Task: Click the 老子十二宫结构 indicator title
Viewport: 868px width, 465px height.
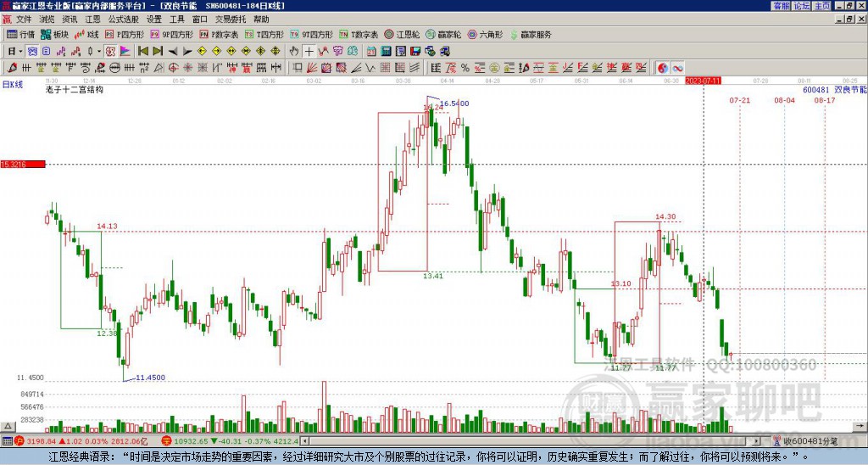Action: point(75,89)
